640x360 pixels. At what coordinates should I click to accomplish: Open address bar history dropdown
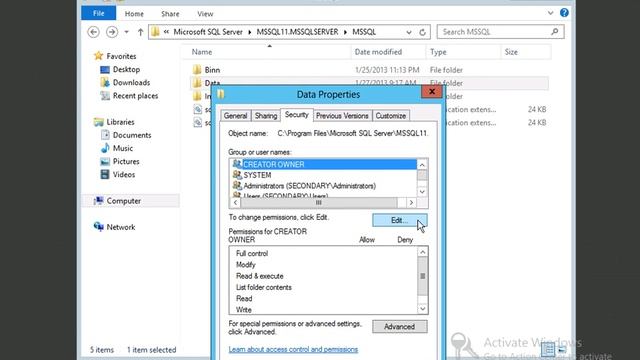point(409,32)
